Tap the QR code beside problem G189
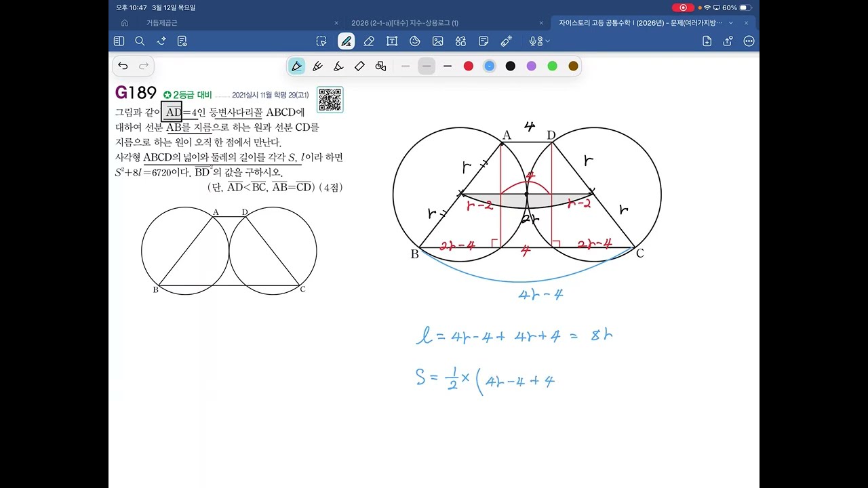868x488 pixels. coord(330,100)
